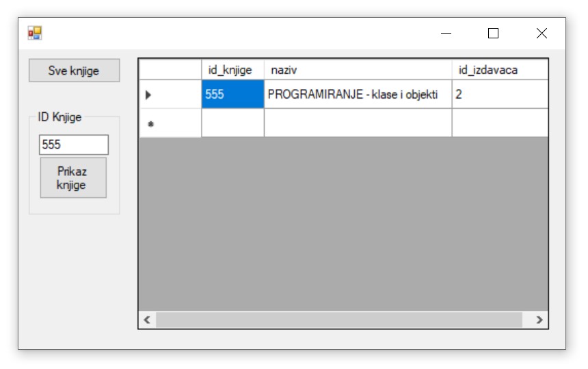The width and height of the screenshot is (588, 369).
Task: Click the naziv column header
Action: point(357,70)
